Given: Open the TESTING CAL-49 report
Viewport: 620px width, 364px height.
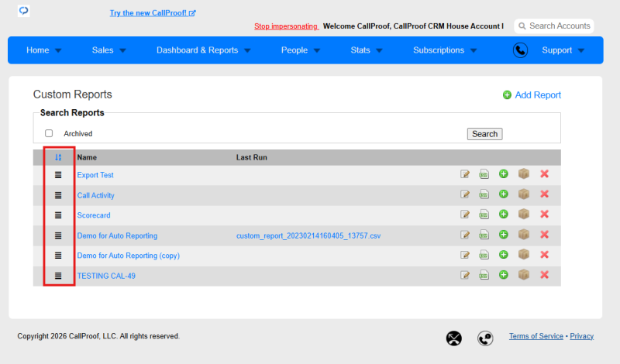Looking at the screenshot, I should 106,276.
